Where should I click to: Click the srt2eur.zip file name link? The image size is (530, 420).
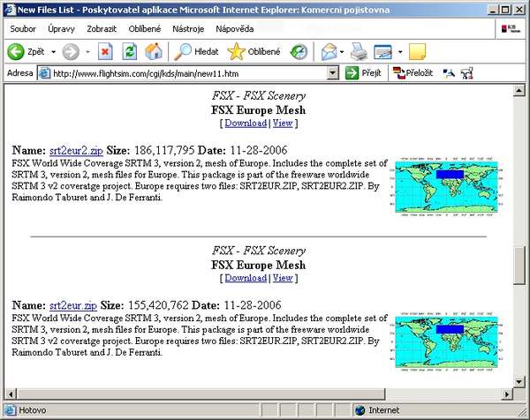(73, 305)
